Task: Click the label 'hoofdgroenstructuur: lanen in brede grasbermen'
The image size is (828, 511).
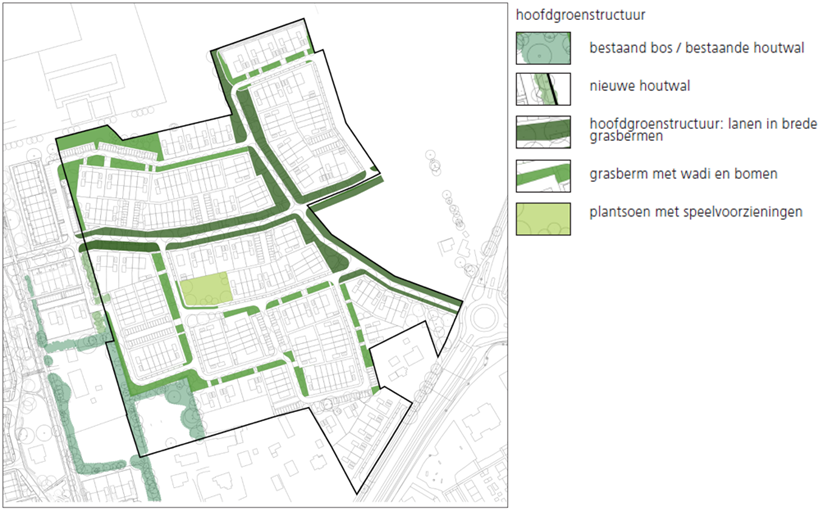Action: click(703, 130)
